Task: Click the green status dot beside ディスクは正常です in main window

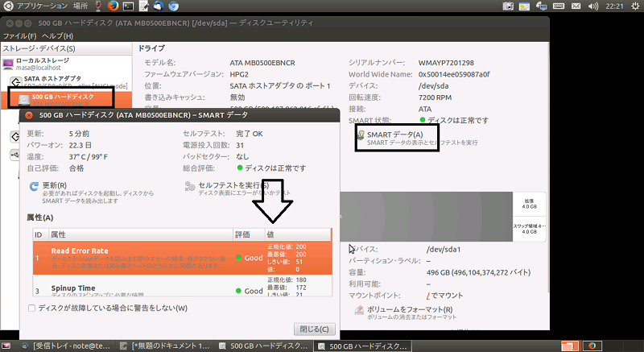Action: (422, 120)
